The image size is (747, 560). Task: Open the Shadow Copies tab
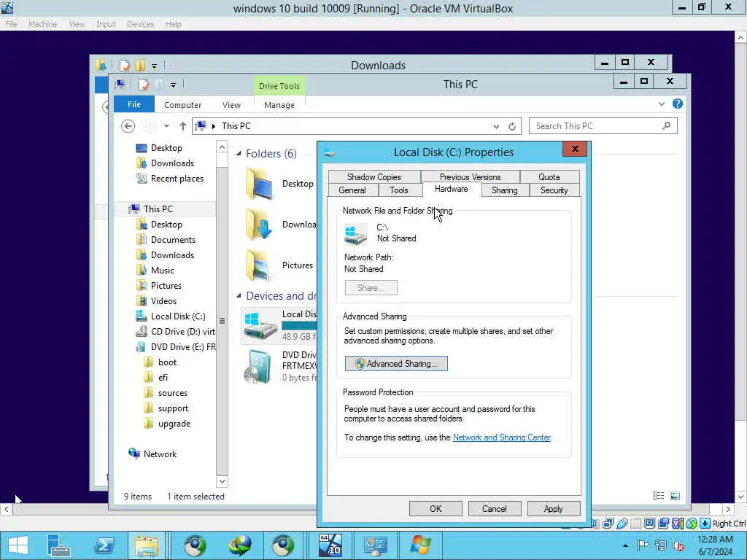click(374, 176)
